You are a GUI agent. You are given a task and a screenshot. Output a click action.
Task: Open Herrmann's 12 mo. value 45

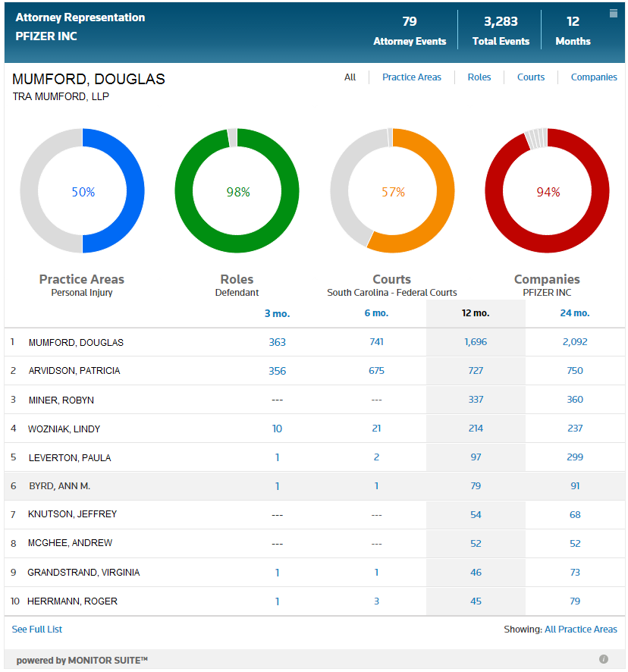pyautogui.click(x=476, y=601)
